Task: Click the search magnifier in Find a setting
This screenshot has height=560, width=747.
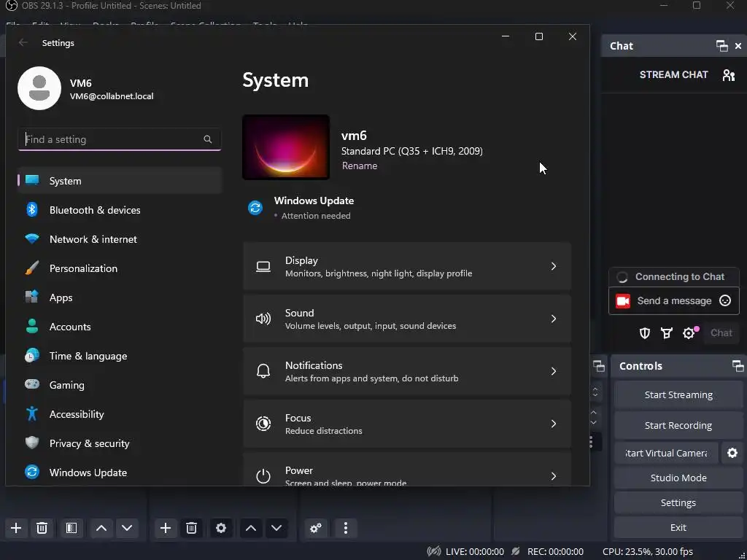Action: (x=208, y=139)
